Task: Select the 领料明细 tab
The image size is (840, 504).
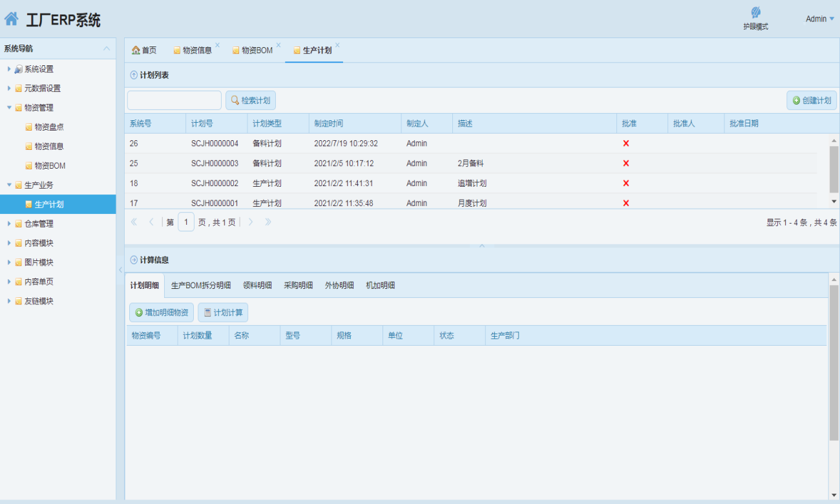Action: pos(257,286)
